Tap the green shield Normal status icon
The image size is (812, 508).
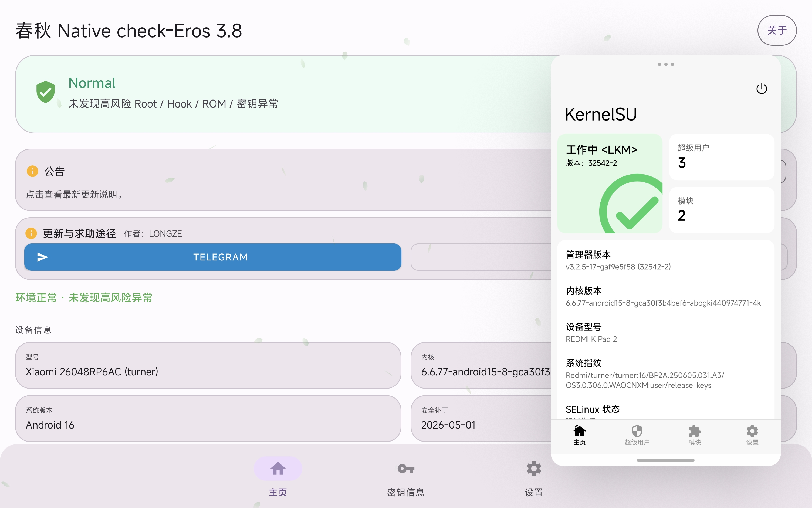pos(46,92)
